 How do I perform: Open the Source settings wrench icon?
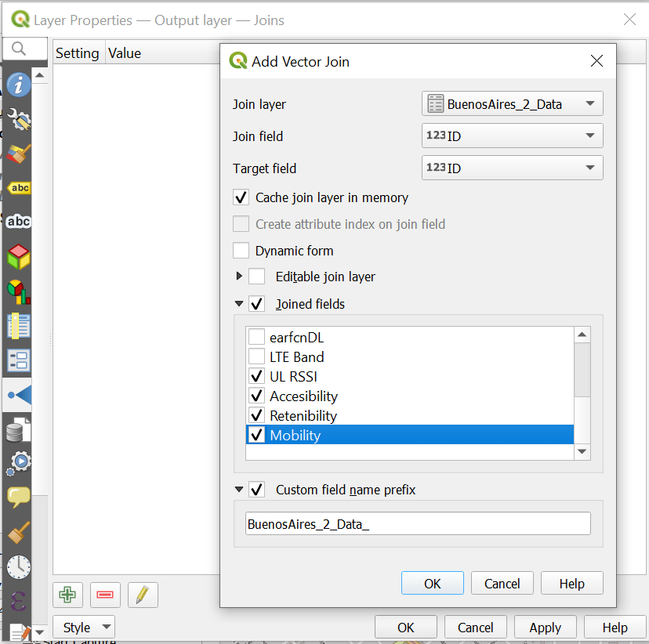click(19, 119)
